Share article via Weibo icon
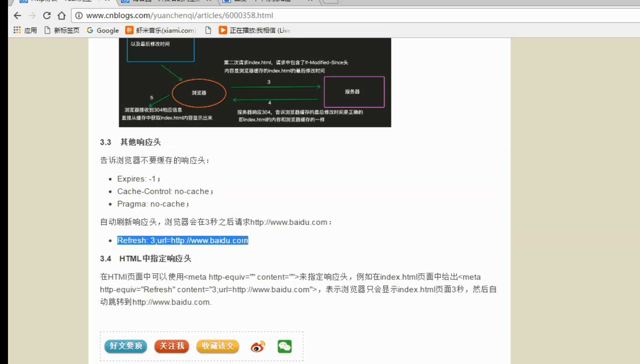 point(258,346)
